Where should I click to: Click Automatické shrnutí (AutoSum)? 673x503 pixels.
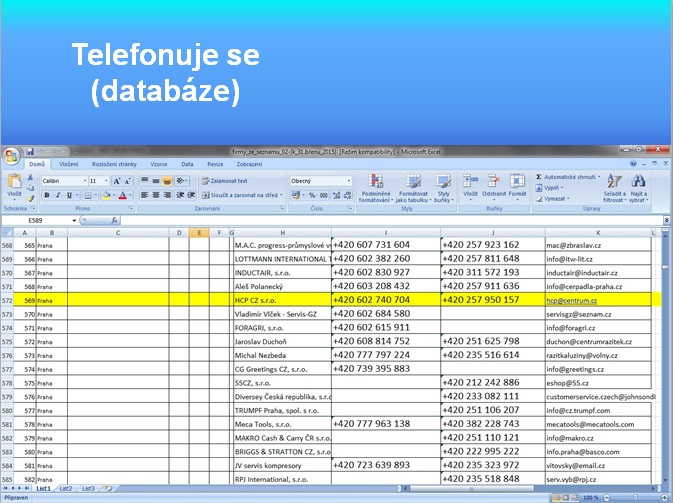[568, 177]
